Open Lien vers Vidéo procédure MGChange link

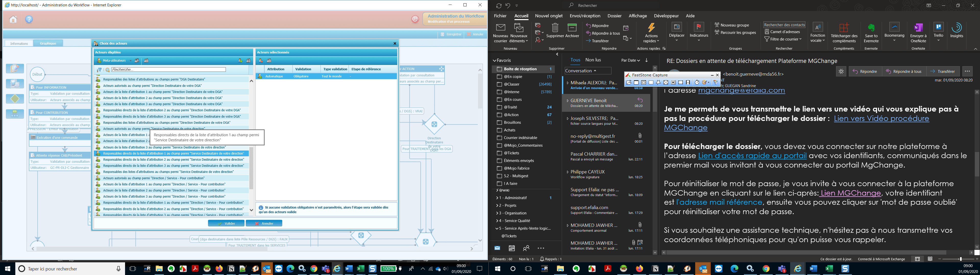pyautogui.click(x=881, y=118)
